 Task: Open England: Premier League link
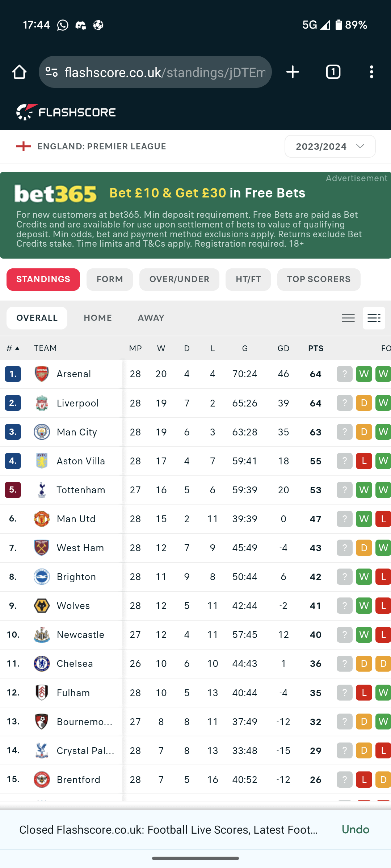coord(101,146)
